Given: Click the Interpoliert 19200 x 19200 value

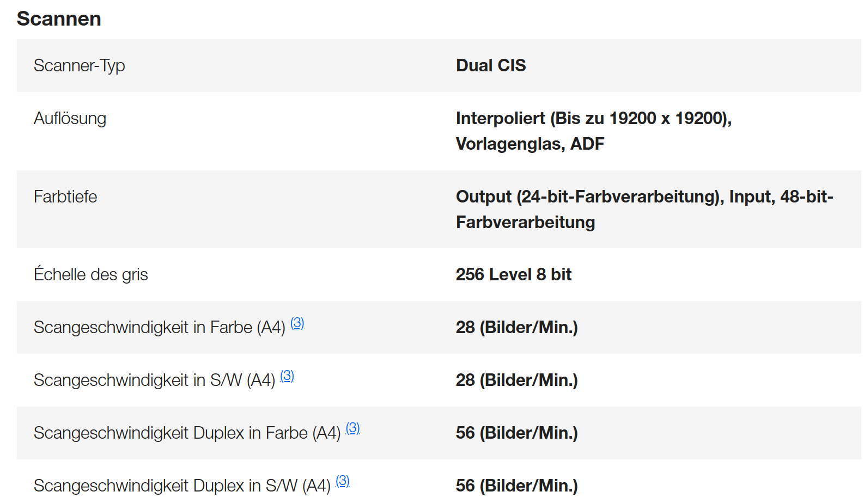Looking at the screenshot, I should coord(594,131).
